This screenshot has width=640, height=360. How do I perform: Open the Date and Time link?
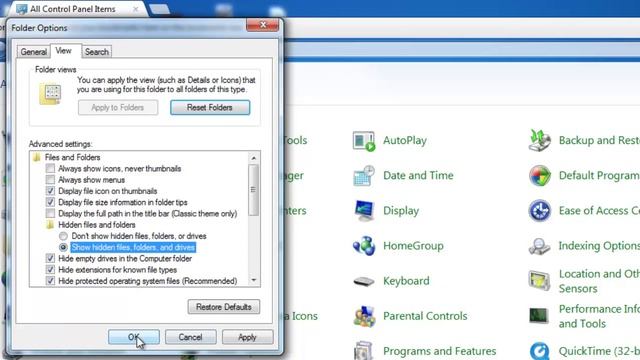(418, 176)
